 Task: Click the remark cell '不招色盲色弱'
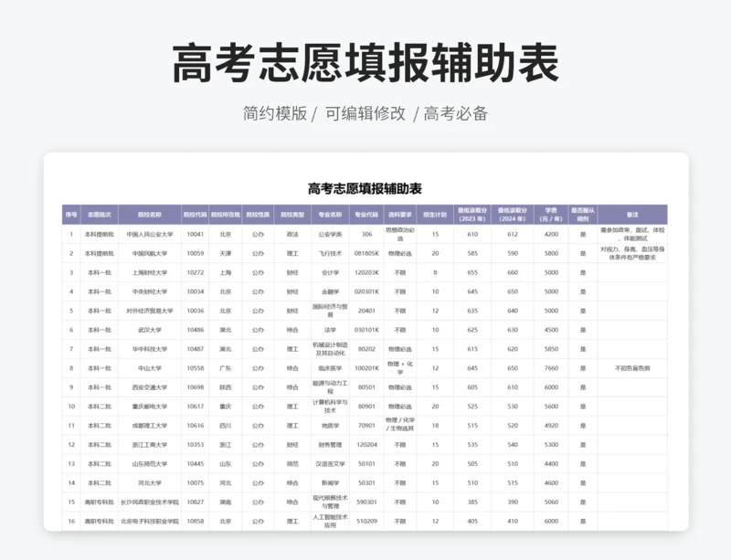(x=632, y=368)
